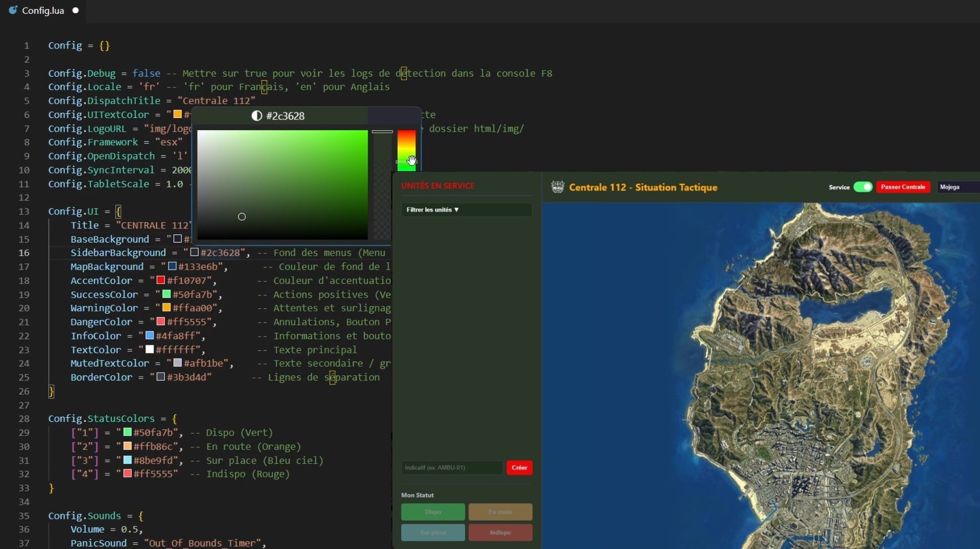This screenshot has width=980, height=549.
Task: Click the Config.StatusColors table name
Action: pyautogui.click(x=102, y=419)
